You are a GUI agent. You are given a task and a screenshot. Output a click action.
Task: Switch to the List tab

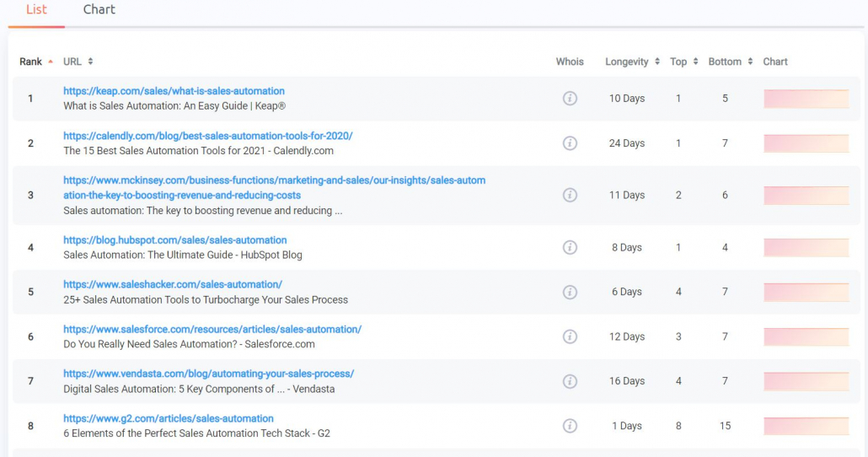click(x=36, y=10)
